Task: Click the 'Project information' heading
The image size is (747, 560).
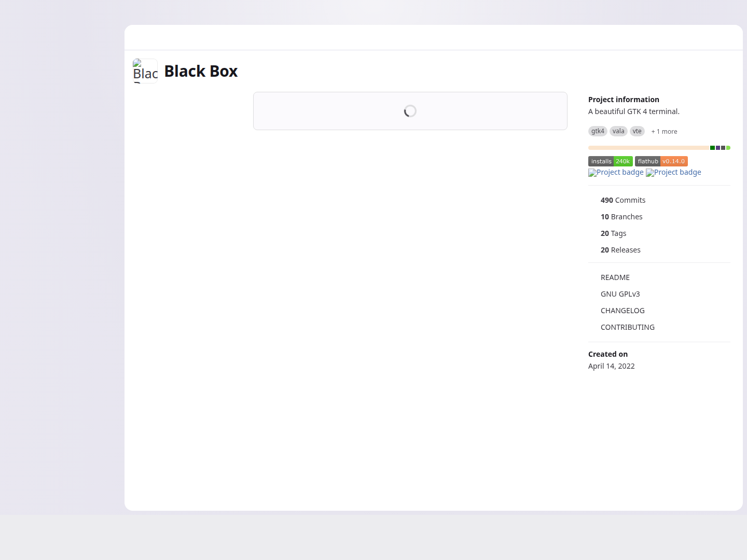Action: [624, 100]
